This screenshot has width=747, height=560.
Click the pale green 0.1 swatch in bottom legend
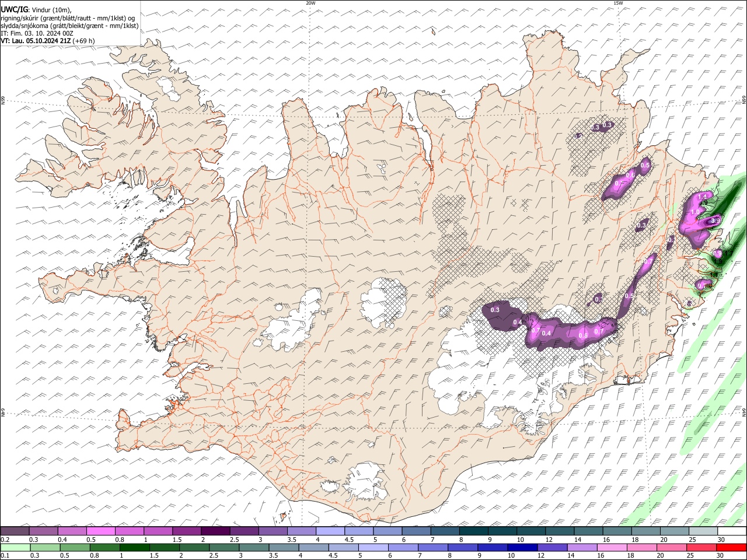(x=15, y=547)
